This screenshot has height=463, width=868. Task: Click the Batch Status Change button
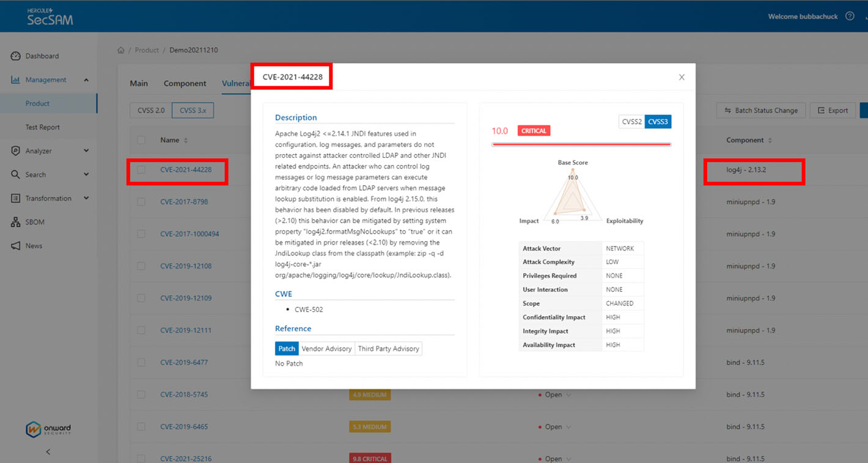tap(761, 110)
